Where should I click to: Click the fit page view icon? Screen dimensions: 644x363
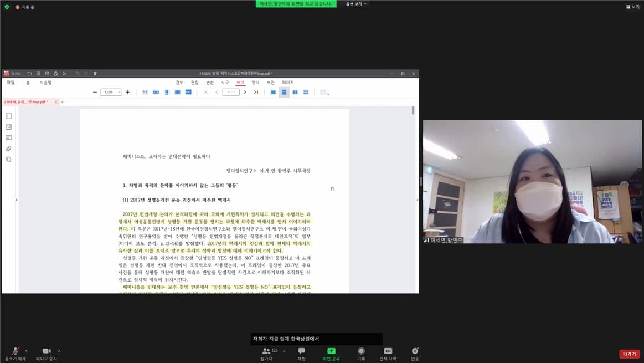pos(177,92)
